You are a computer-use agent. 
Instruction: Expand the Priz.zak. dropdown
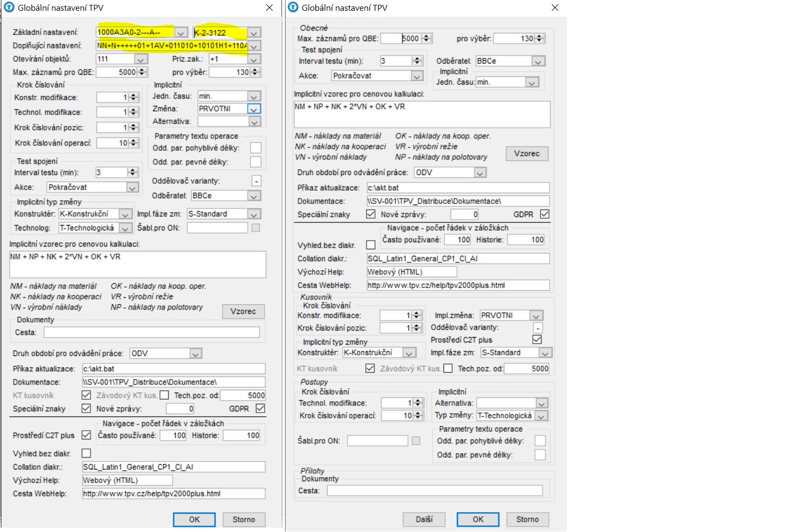pos(254,59)
